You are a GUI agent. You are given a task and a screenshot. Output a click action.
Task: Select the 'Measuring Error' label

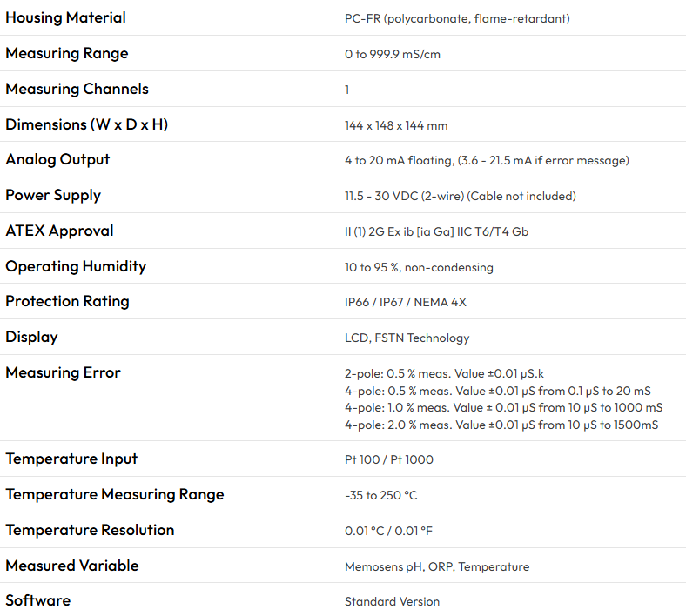[x=63, y=372]
